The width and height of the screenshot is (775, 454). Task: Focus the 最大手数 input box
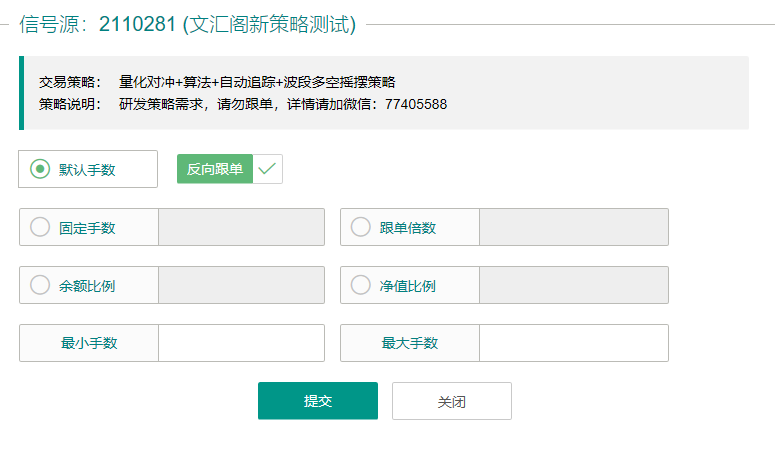coord(574,343)
